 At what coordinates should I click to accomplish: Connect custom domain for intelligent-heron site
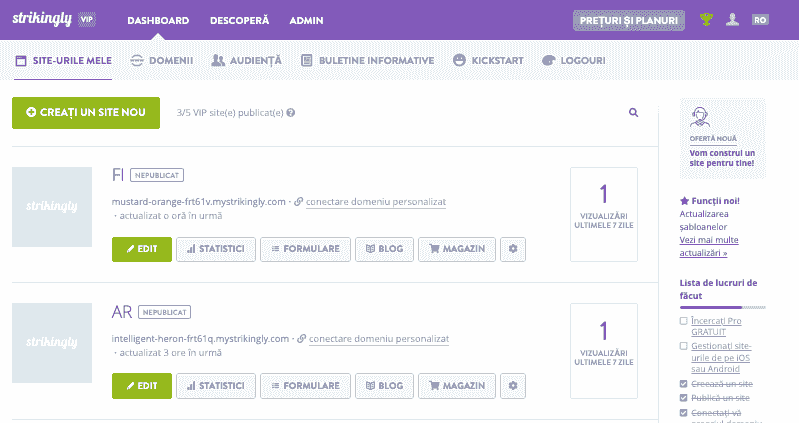(x=379, y=338)
